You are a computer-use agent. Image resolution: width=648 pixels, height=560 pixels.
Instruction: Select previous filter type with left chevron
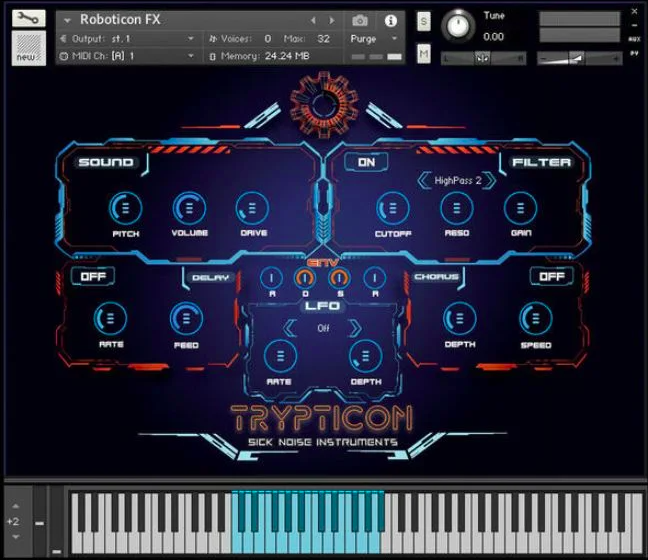[x=424, y=181]
